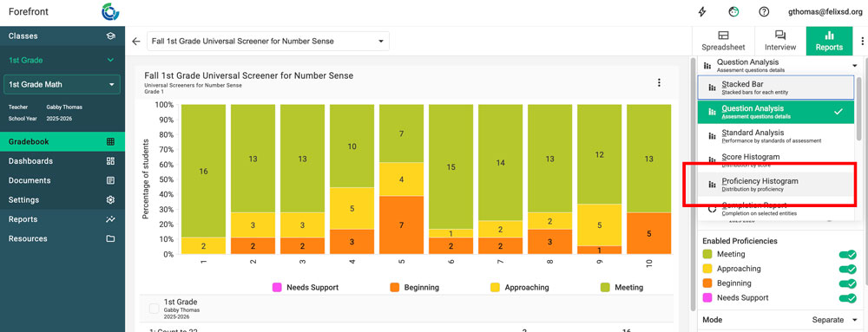Click the back arrow beside assessment selector

[136, 42]
